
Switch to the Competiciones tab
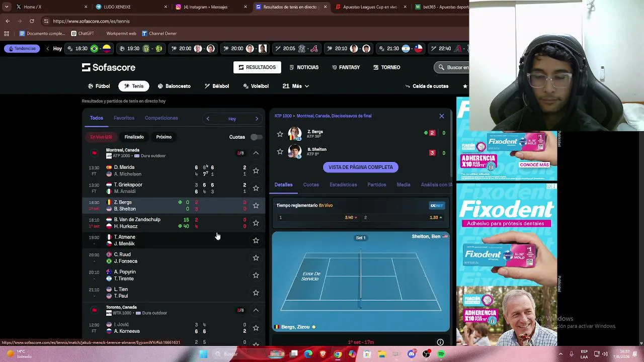coord(162,118)
